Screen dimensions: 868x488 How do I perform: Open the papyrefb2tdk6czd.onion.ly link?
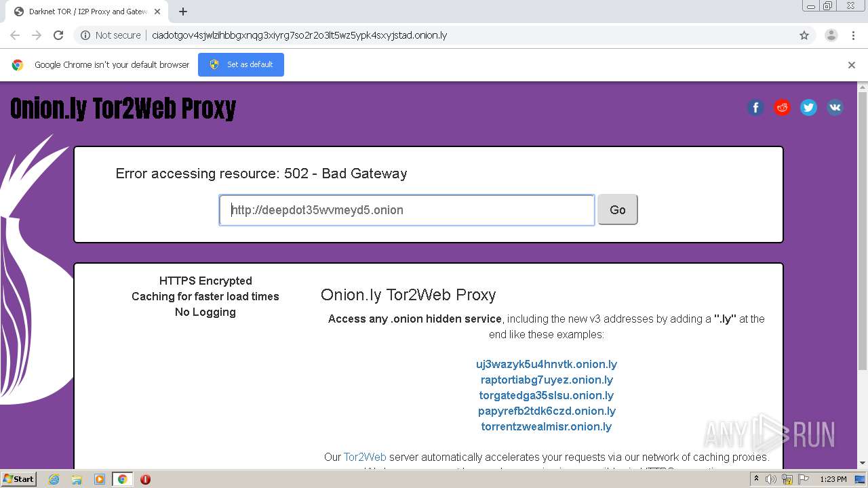(x=547, y=411)
